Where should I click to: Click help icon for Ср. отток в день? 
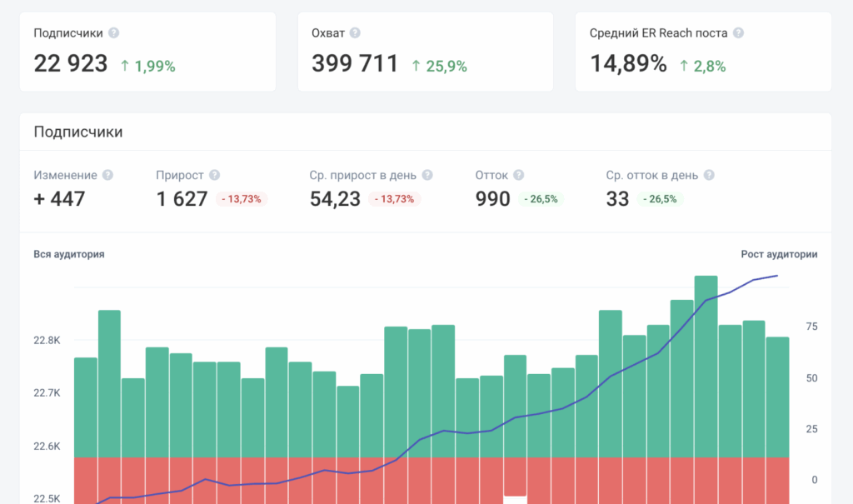(x=709, y=176)
